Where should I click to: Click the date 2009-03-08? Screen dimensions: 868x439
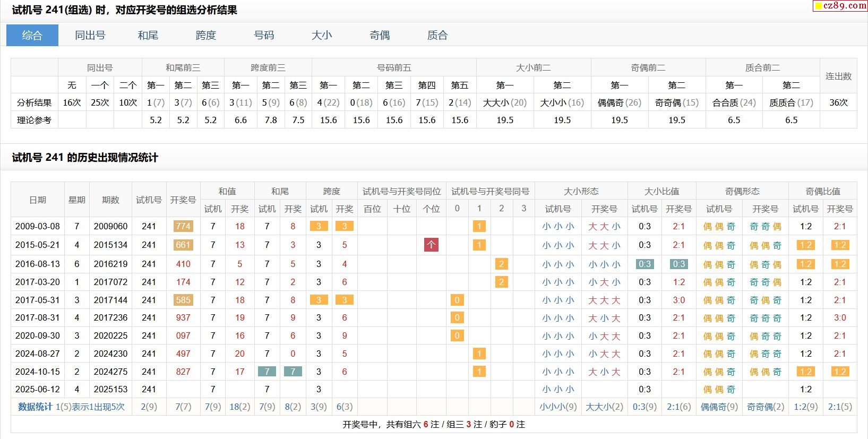pyautogui.click(x=38, y=226)
